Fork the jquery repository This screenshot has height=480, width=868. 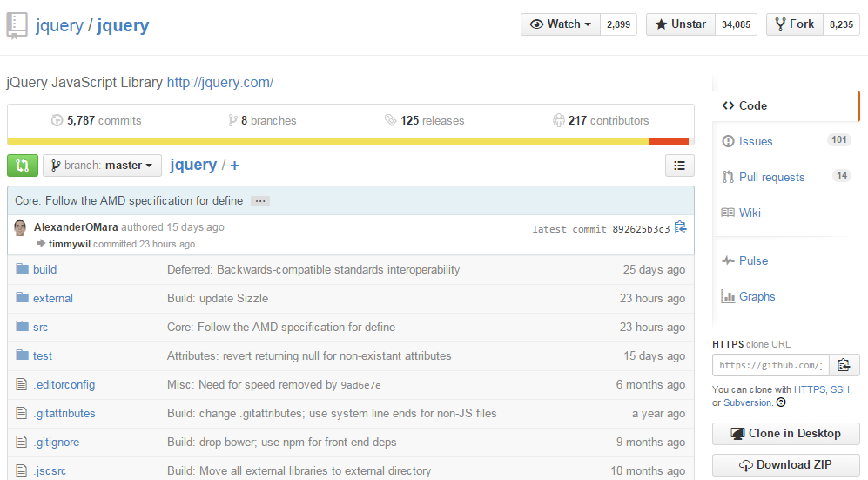(794, 24)
